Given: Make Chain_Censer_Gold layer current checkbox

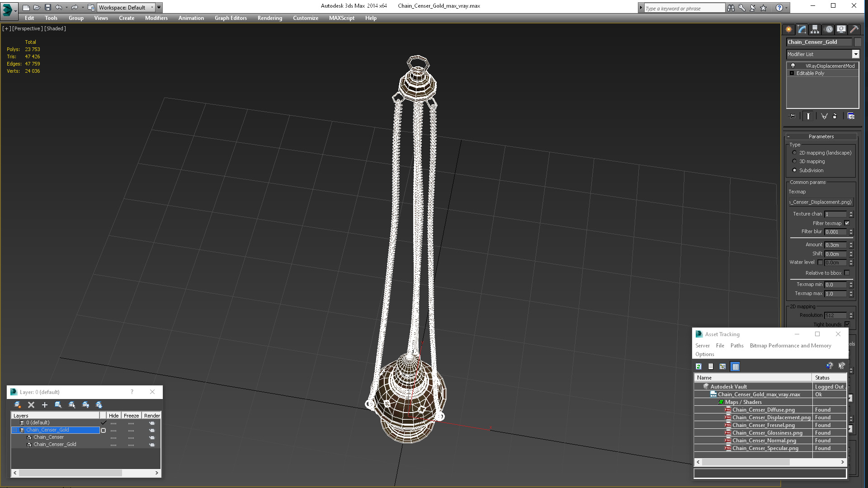Looking at the screenshot, I should (104, 430).
